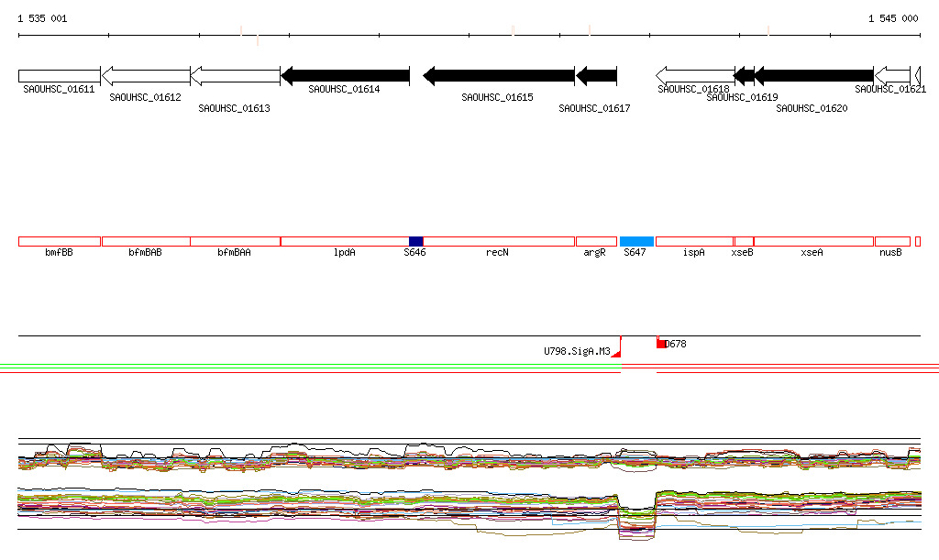Select the xseA red segment box
Screen dimensions: 939x560
[814, 242]
